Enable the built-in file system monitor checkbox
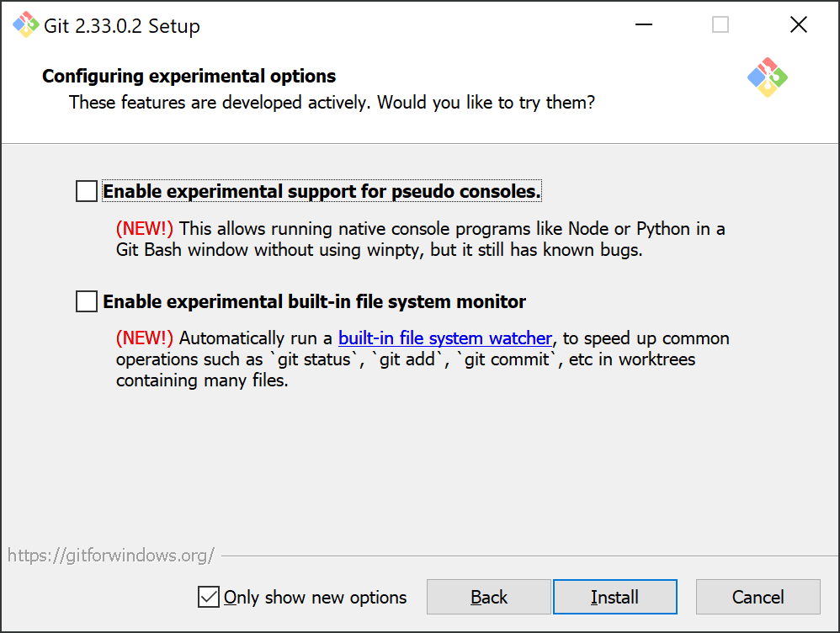840x633 pixels. (x=86, y=301)
